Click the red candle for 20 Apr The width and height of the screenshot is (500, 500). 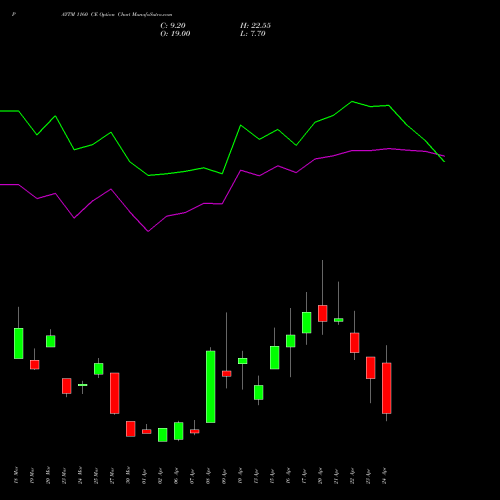click(x=323, y=313)
